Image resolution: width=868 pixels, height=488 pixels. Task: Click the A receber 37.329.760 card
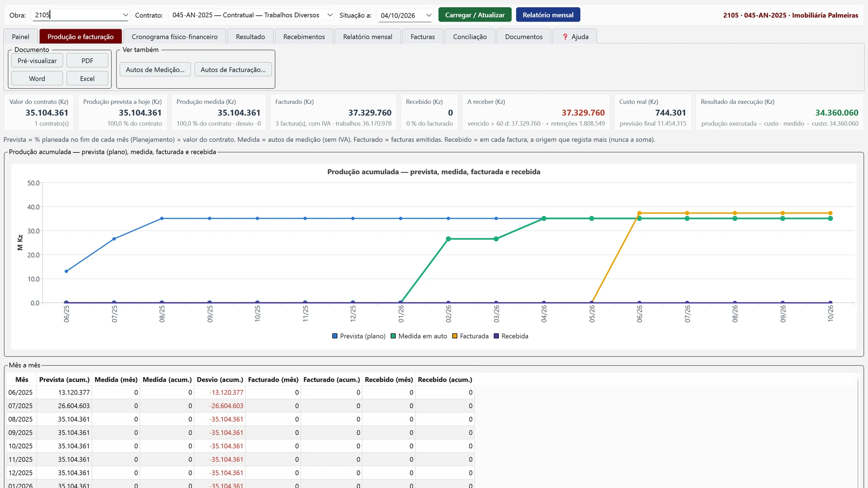tap(536, 112)
